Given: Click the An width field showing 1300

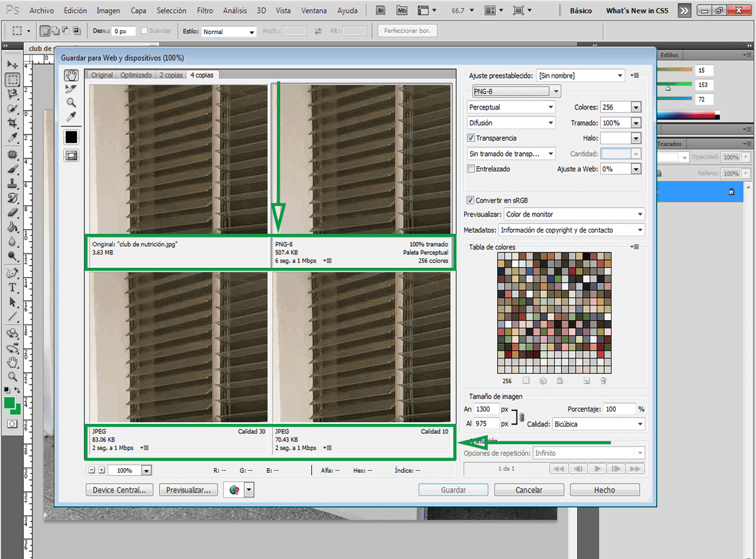Looking at the screenshot, I should [486, 409].
